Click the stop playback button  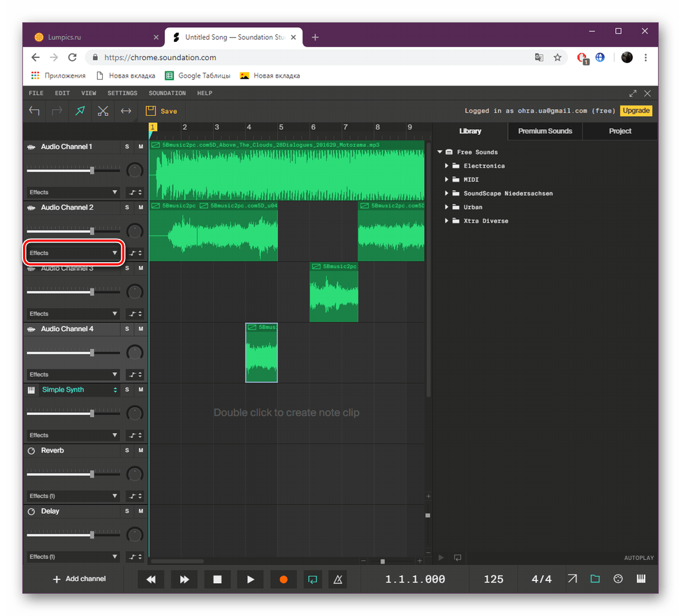coord(217,579)
